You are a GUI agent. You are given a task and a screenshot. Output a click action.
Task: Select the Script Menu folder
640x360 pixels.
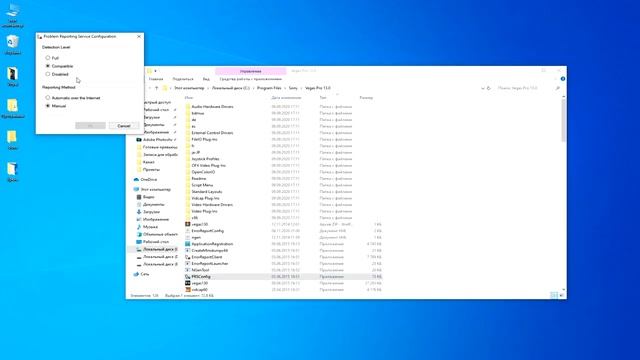[x=202, y=185]
